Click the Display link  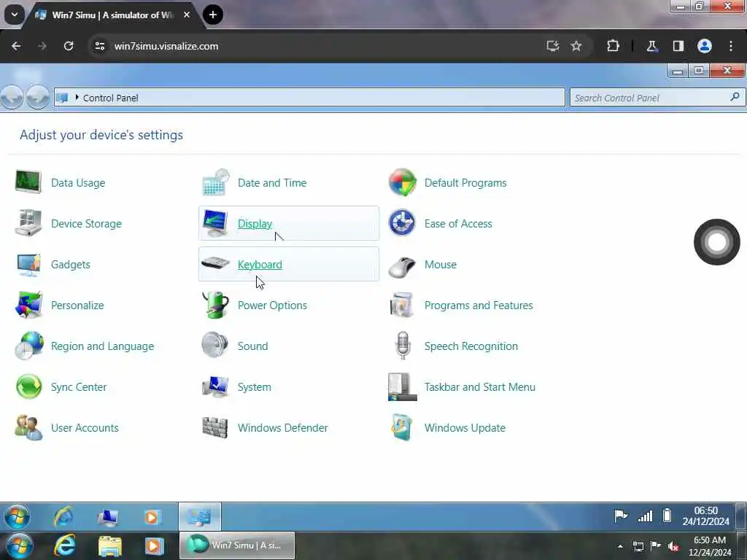pyautogui.click(x=255, y=223)
